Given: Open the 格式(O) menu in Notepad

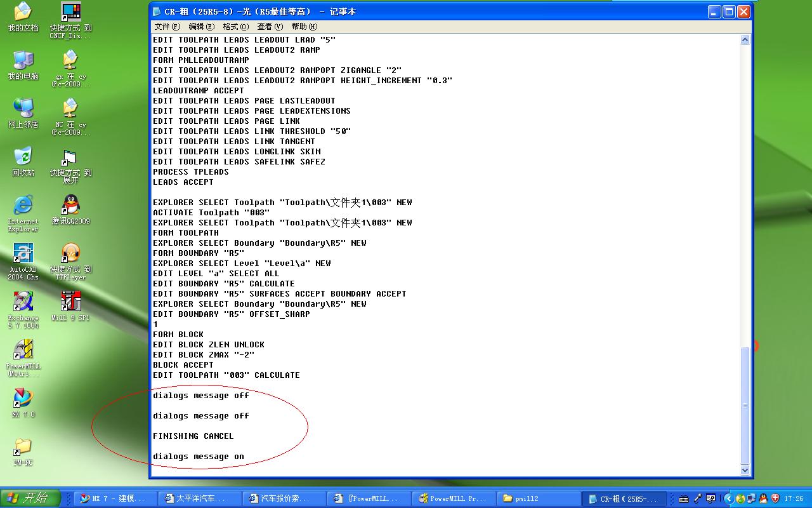Looking at the screenshot, I should (x=236, y=27).
